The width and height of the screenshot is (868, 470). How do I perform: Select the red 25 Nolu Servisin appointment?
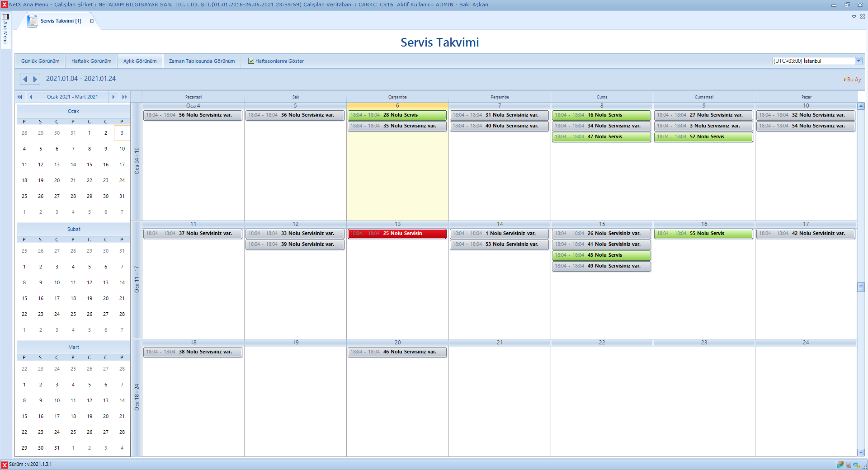(397, 234)
